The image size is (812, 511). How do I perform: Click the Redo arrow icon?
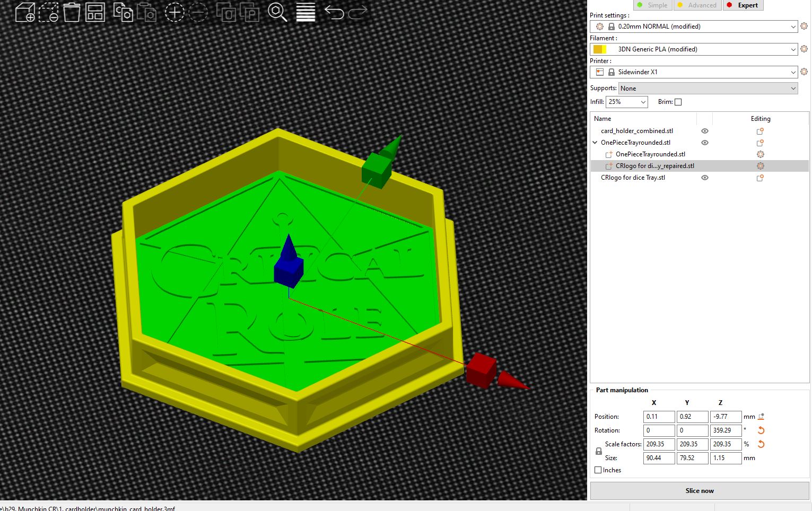click(x=357, y=12)
